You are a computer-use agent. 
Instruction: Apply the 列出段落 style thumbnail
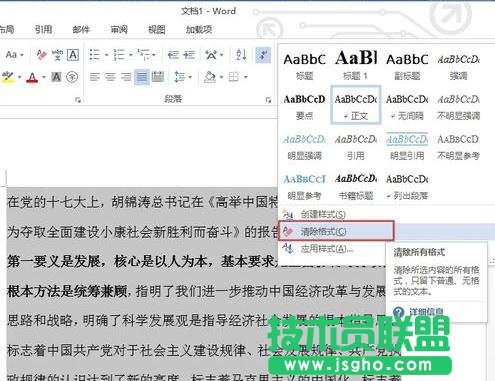(x=407, y=186)
